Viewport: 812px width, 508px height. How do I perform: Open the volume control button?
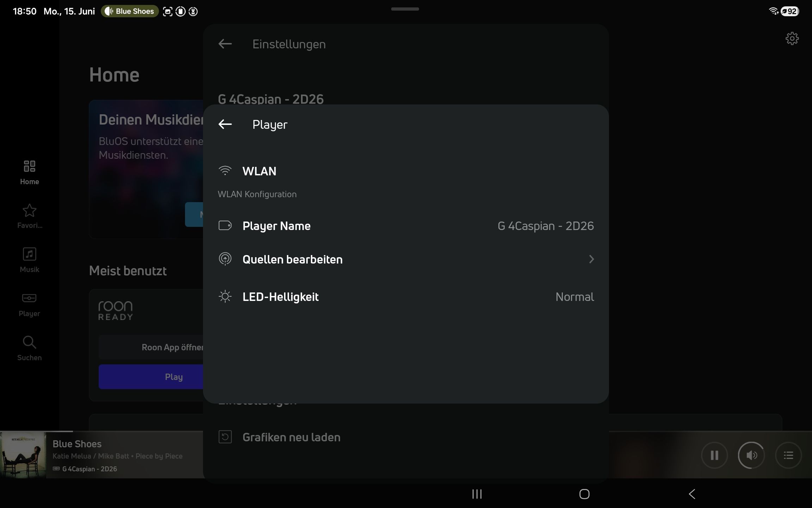pyautogui.click(x=751, y=455)
